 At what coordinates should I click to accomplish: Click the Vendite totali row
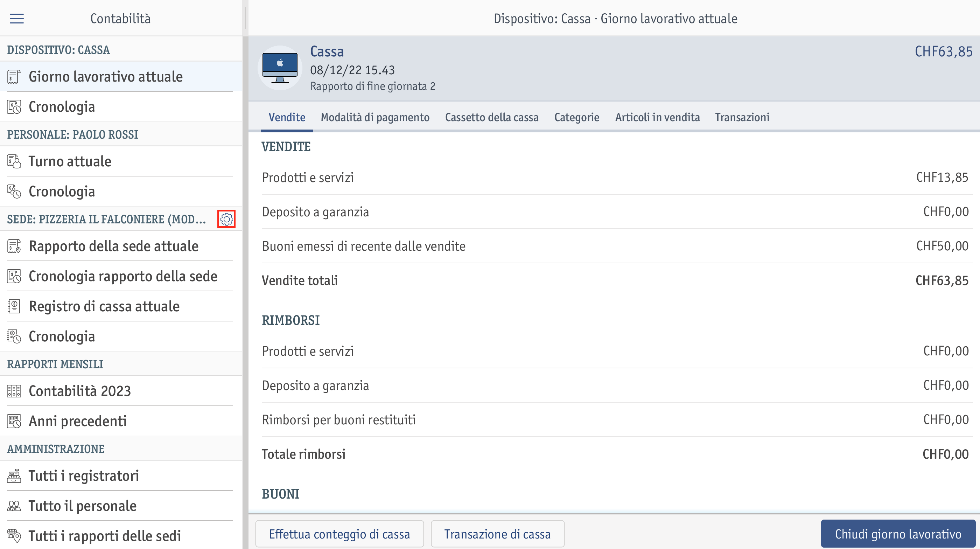617,280
